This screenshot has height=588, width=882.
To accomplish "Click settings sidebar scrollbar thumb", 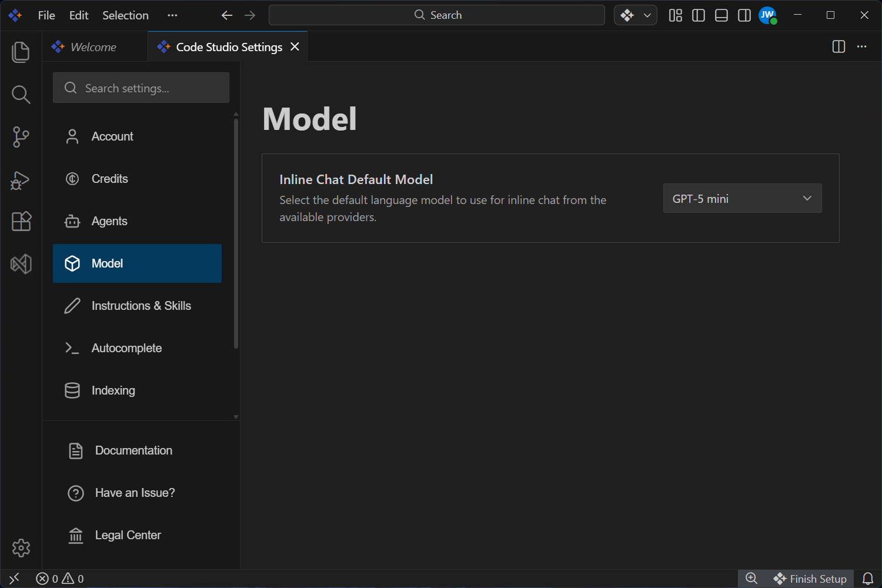I will point(236,234).
